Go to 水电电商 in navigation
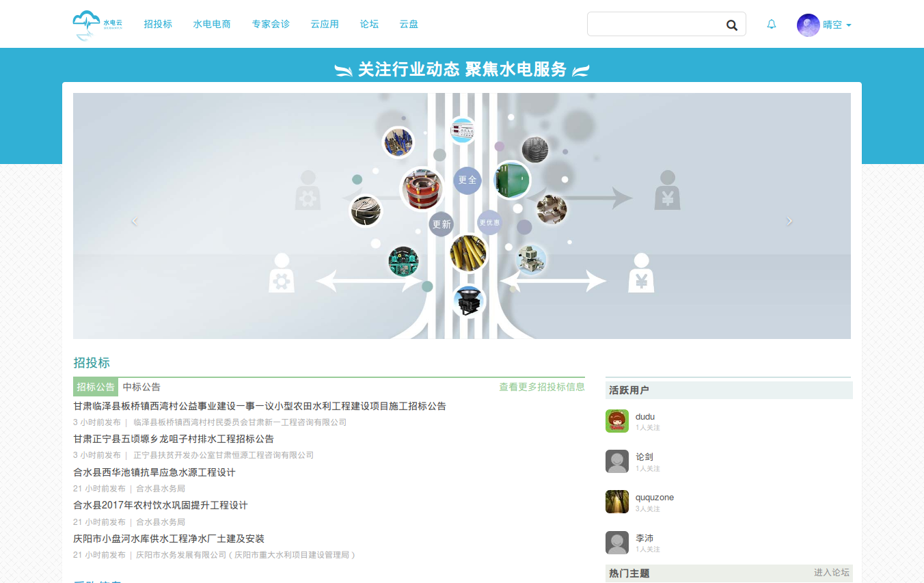The width and height of the screenshot is (924, 583). pos(212,24)
